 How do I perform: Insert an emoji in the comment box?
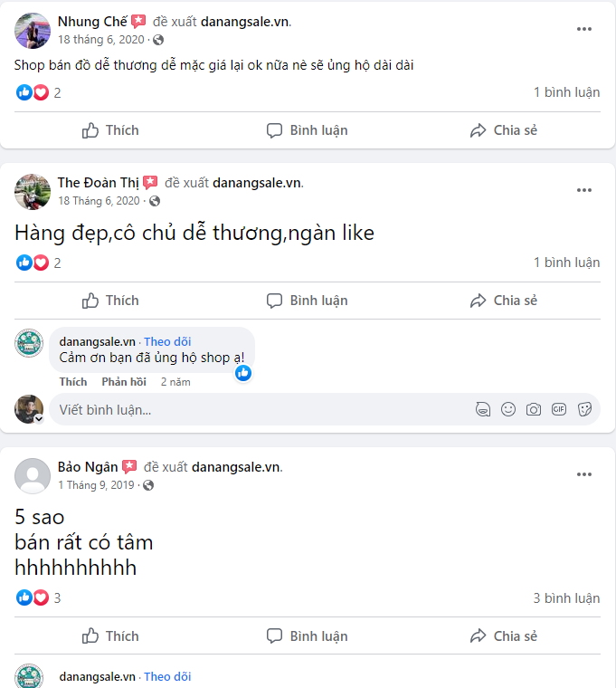coord(508,409)
